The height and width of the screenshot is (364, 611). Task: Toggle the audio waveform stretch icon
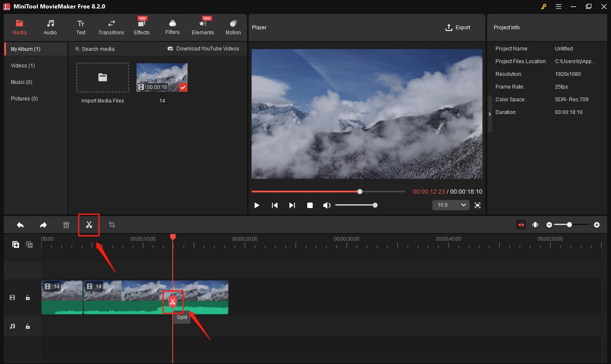point(535,225)
